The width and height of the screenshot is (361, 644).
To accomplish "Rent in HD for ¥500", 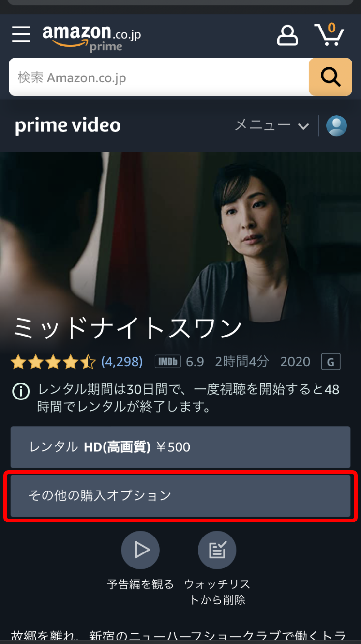I will pyautogui.click(x=180, y=447).
